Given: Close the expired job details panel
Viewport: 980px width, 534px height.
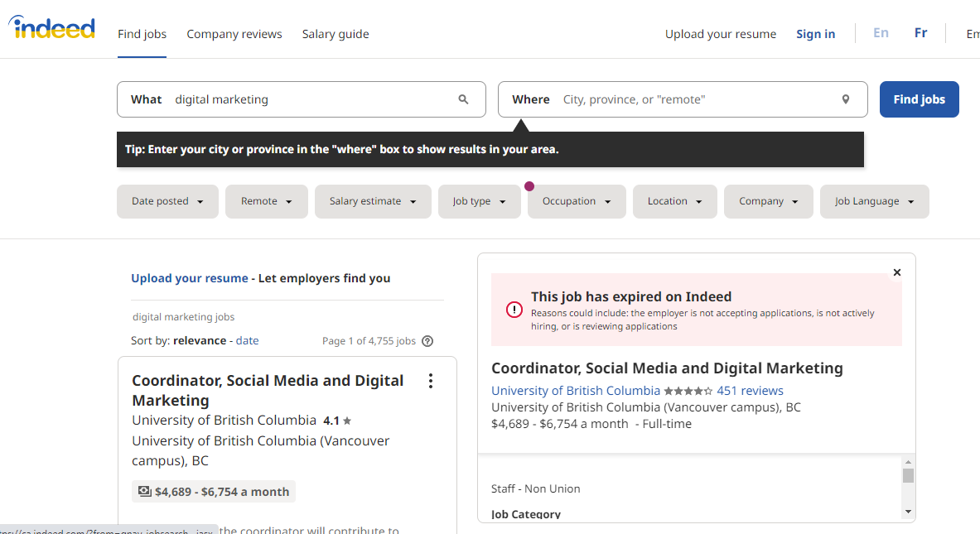Looking at the screenshot, I should (897, 272).
